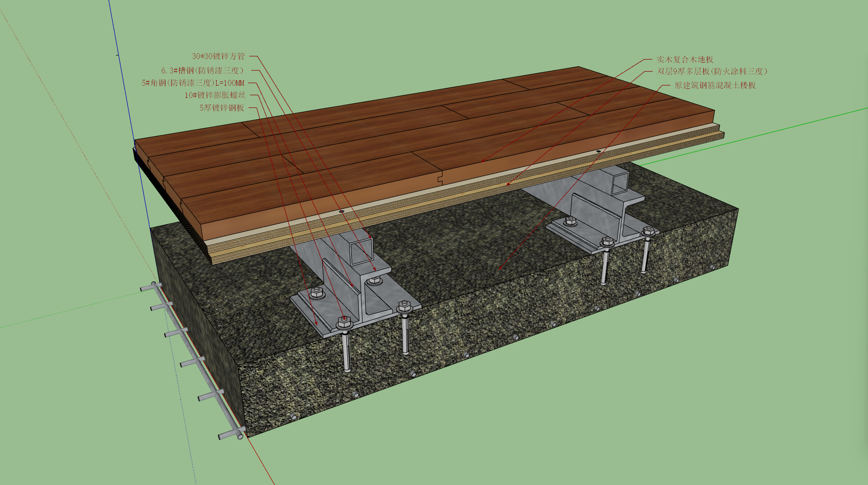Click the 原建筑钢筋混凝土楼板 text label
The image size is (868, 485).
(715, 85)
